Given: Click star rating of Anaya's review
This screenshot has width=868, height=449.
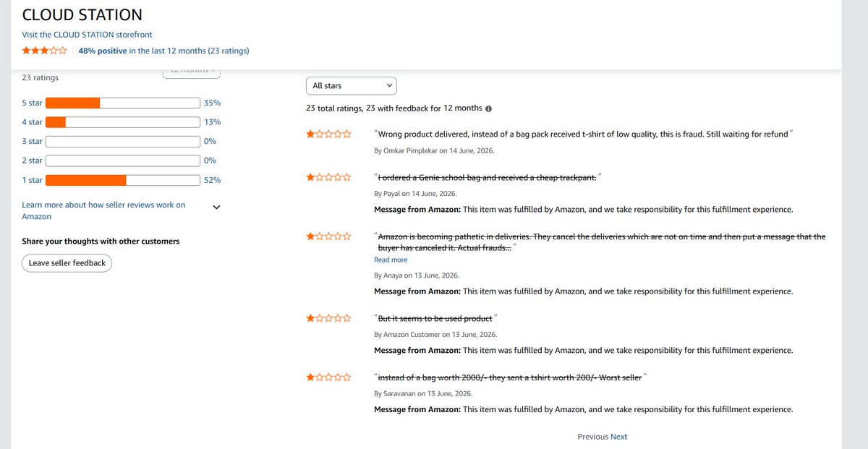Looking at the screenshot, I should click(x=329, y=236).
